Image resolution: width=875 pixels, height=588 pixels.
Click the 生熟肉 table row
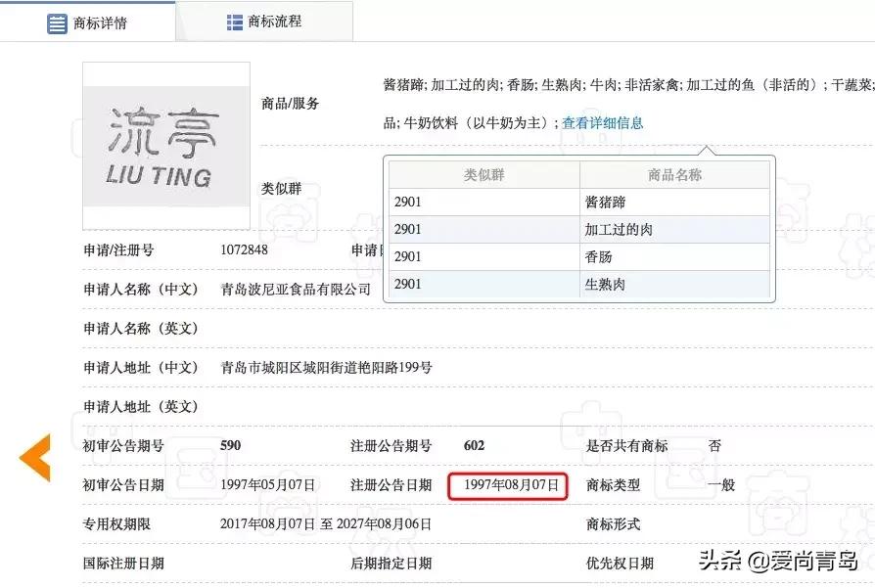577,284
